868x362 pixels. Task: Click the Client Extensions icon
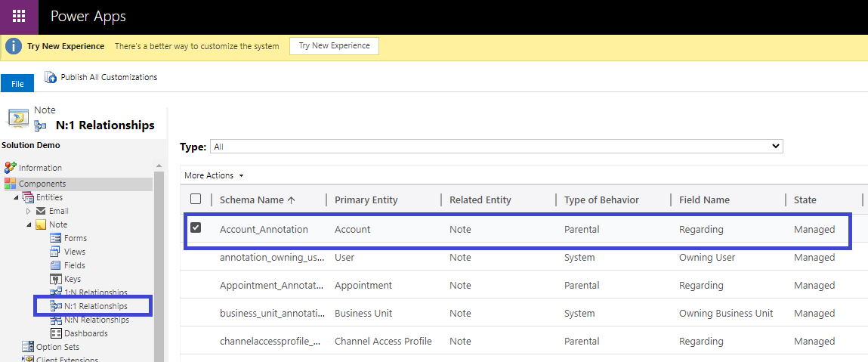[x=28, y=359]
